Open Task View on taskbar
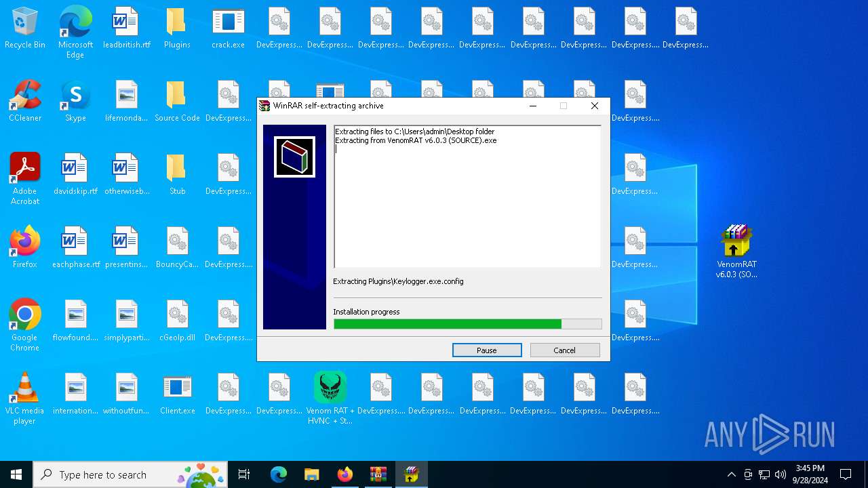 [244, 474]
